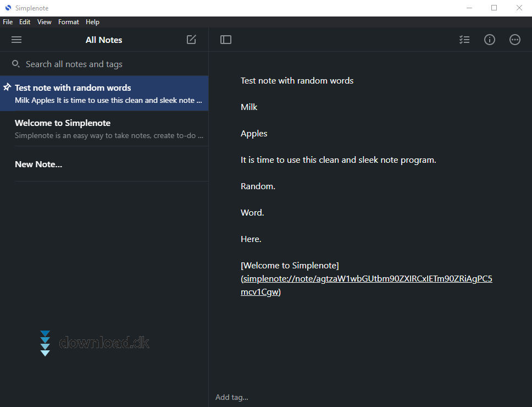Click the Simplenote logo in title bar
This screenshot has width=532, height=407.
[x=8, y=8]
